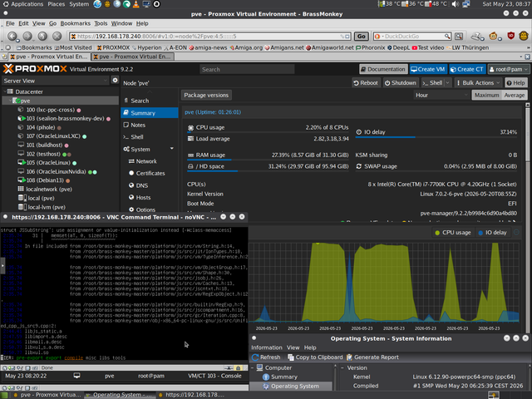
Task: Click the Shutdown button
Action: click(x=401, y=83)
